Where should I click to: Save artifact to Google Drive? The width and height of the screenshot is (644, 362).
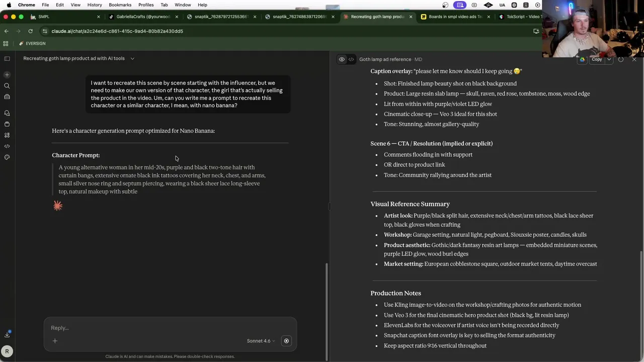click(582, 59)
